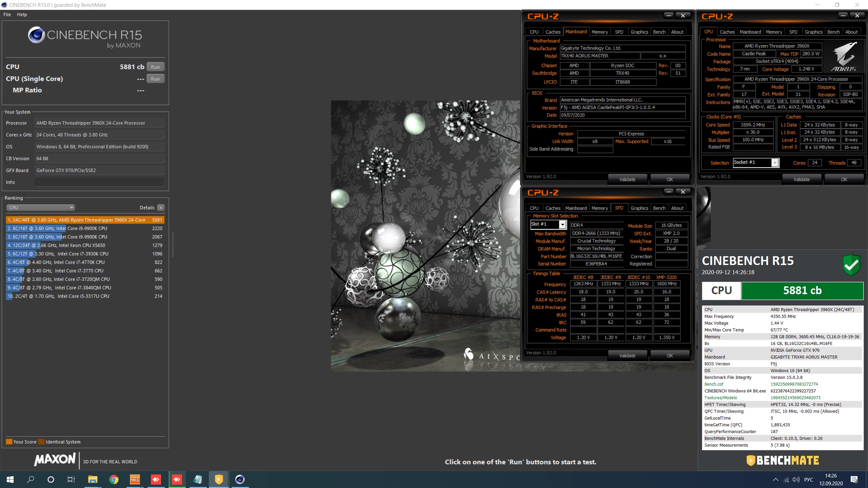Click the Details arrow button in Ranking
868x488 pixels.
click(x=161, y=207)
